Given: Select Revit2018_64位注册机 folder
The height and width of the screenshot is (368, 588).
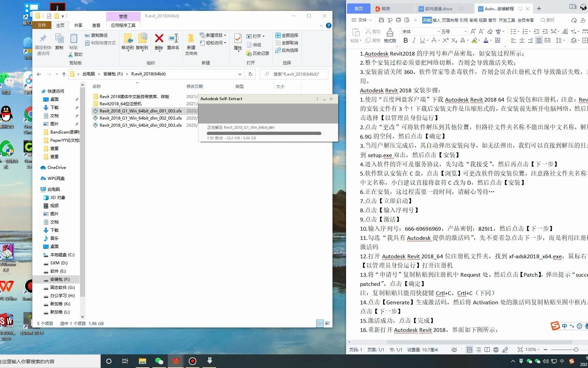Looking at the screenshot, I should coord(120,104).
